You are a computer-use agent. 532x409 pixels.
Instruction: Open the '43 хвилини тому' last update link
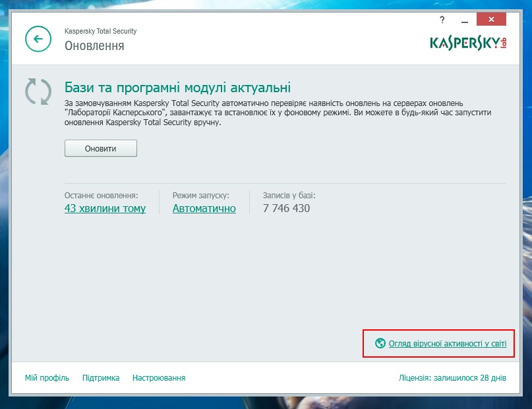105,208
